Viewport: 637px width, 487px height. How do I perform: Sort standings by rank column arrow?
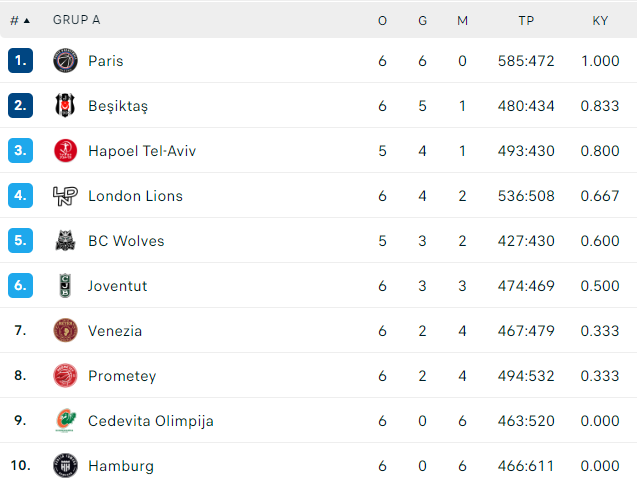click(27, 21)
